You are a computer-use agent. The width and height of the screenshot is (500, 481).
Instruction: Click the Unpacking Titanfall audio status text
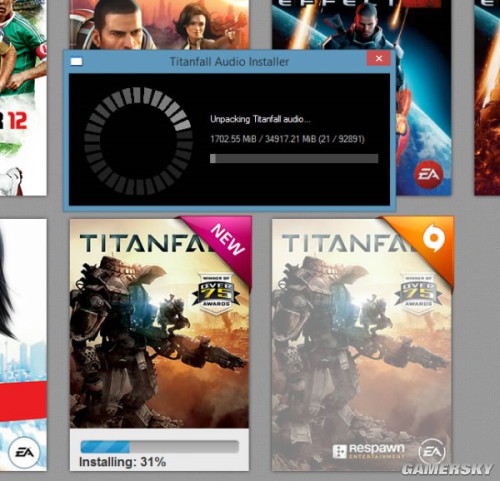pyautogui.click(x=260, y=119)
